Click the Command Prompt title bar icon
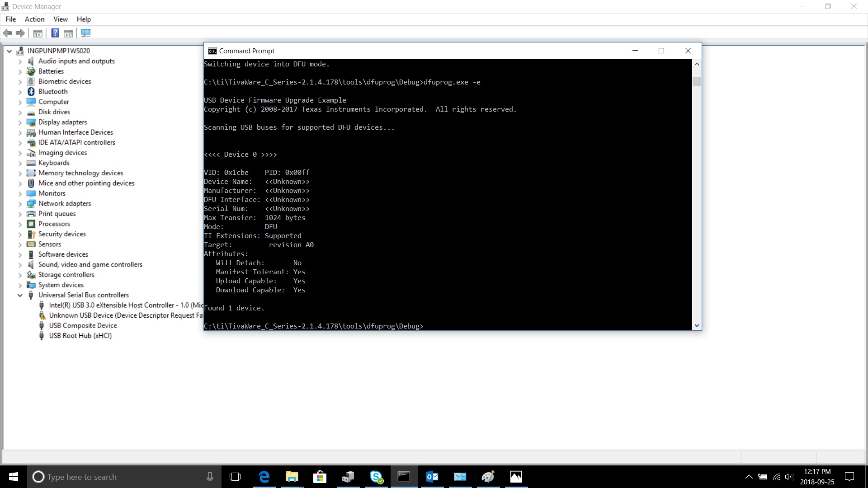Image resolution: width=868 pixels, height=488 pixels. (212, 51)
